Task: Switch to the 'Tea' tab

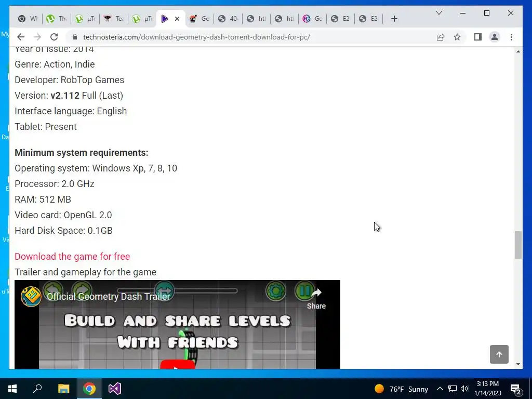Action: coord(114,19)
